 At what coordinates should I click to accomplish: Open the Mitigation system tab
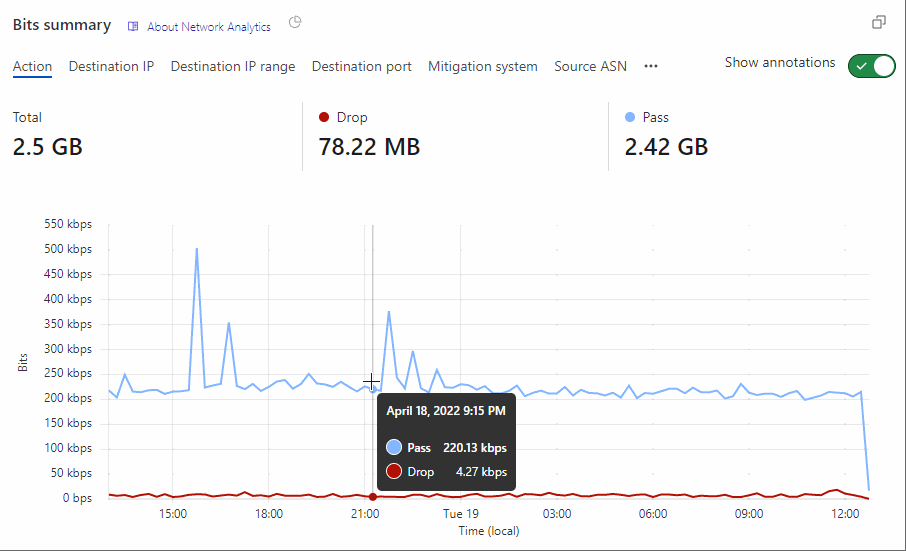[x=483, y=67]
